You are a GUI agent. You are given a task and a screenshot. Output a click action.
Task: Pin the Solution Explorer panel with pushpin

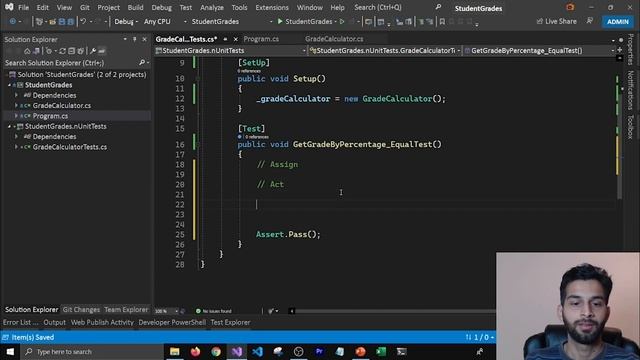(134, 39)
